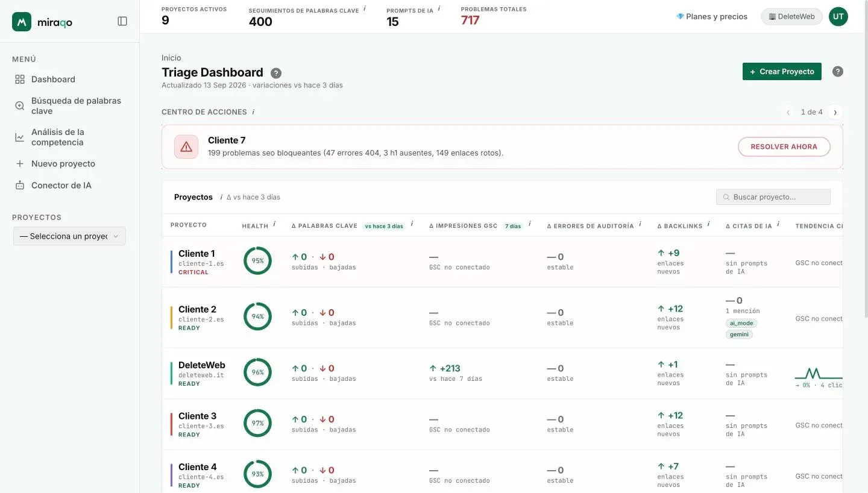This screenshot has width=868, height=493.
Task: Go to next action card in Centro de Acciones
Action: (x=835, y=112)
